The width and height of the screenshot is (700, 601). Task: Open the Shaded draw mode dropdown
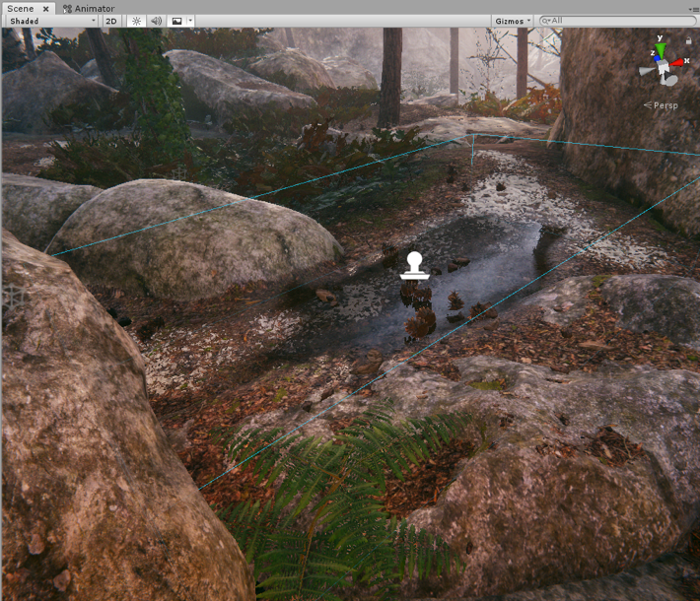point(51,21)
